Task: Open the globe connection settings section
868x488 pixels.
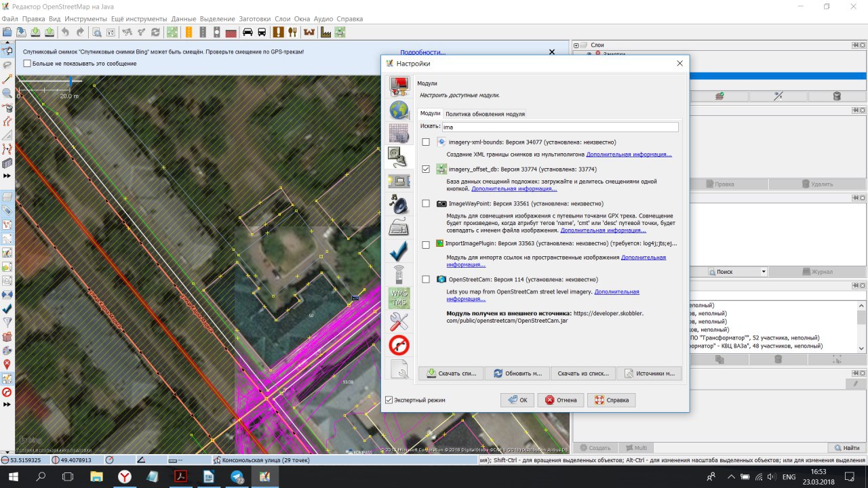Action: (x=399, y=110)
